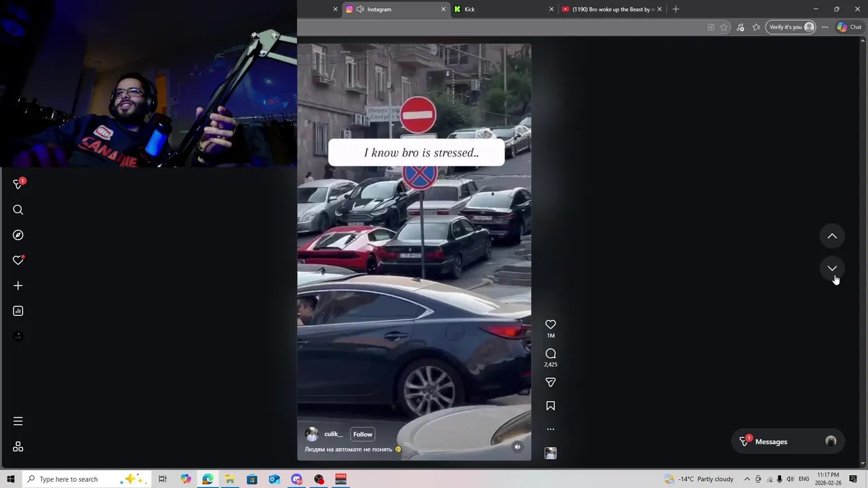Open File Explorer from the taskbar
The width and height of the screenshot is (868, 488).
tap(230, 479)
